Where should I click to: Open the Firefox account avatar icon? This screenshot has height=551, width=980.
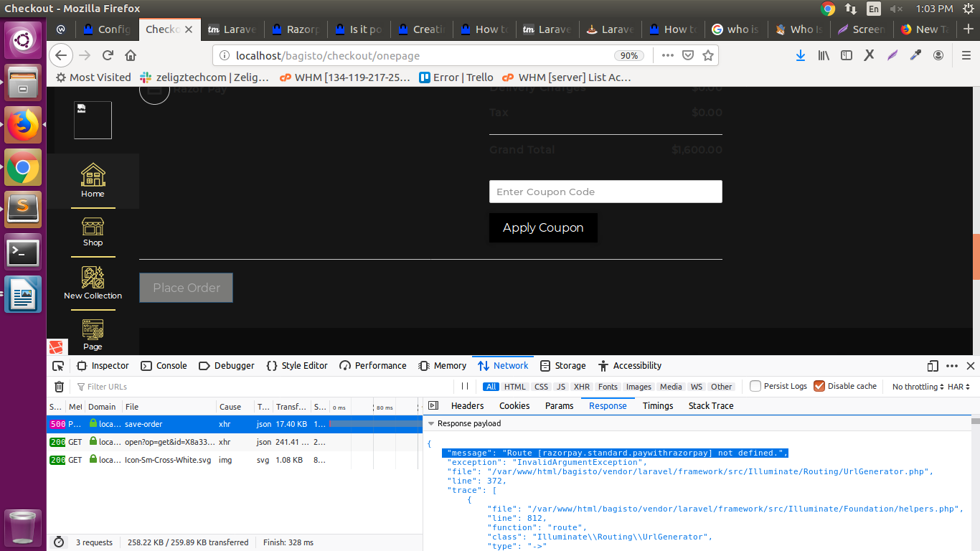938,55
